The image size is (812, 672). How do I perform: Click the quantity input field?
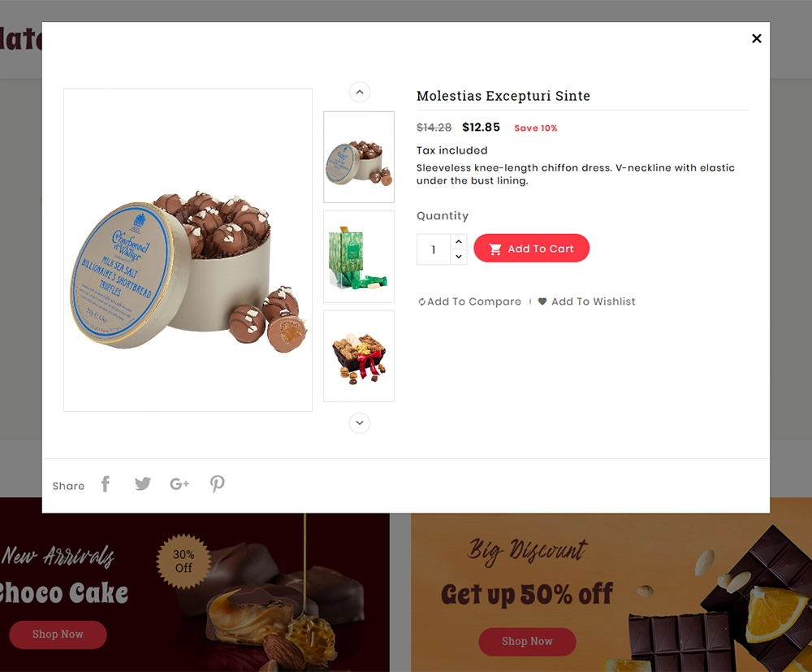[434, 249]
